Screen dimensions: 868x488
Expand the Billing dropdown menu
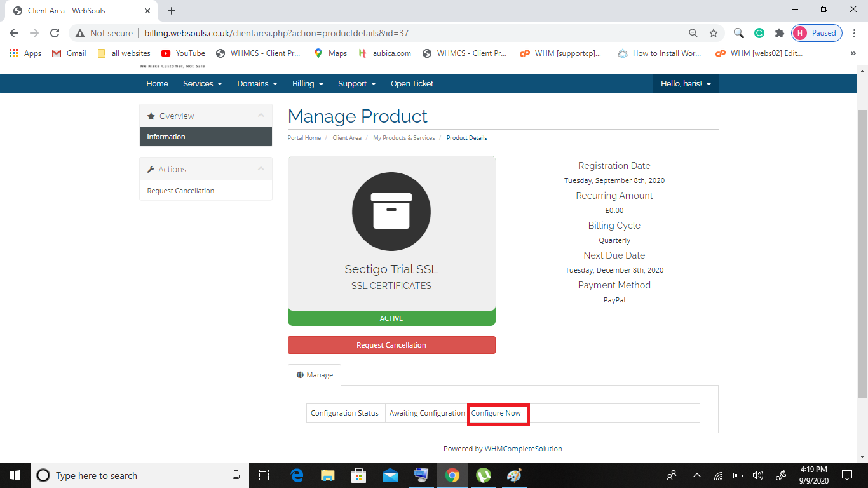tap(308, 83)
